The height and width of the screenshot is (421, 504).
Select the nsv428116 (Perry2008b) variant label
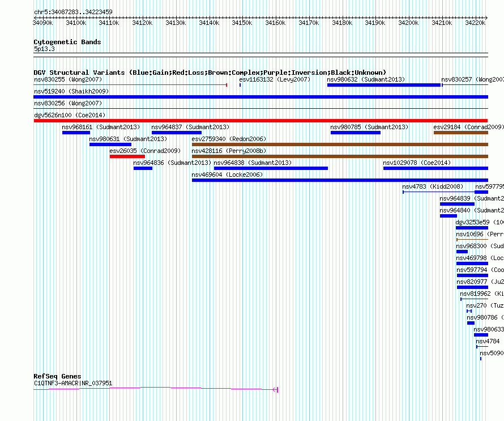coord(229,151)
